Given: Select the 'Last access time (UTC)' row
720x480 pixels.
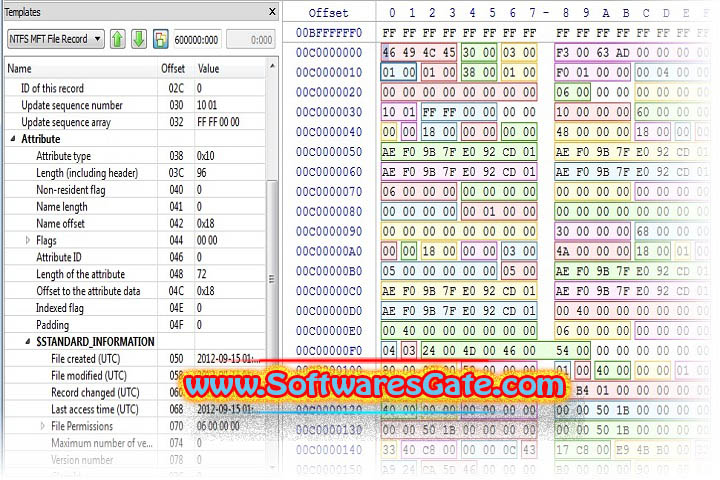Looking at the screenshot, I should tap(135, 409).
